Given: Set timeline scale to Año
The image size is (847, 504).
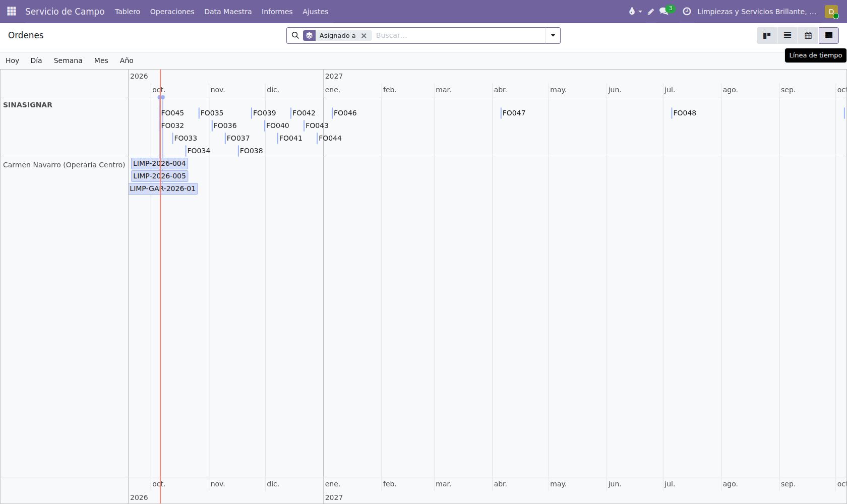Looking at the screenshot, I should coord(127,60).
